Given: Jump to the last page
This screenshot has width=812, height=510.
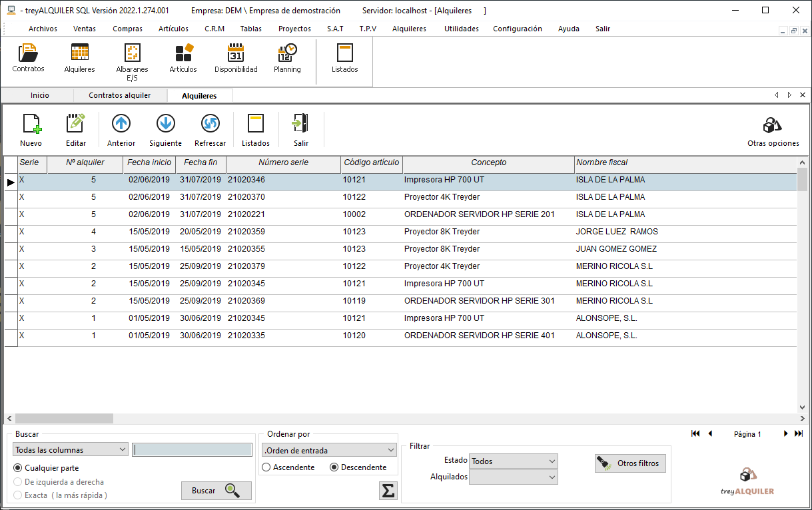Looking at the screenshot, I should pos(799,433).
